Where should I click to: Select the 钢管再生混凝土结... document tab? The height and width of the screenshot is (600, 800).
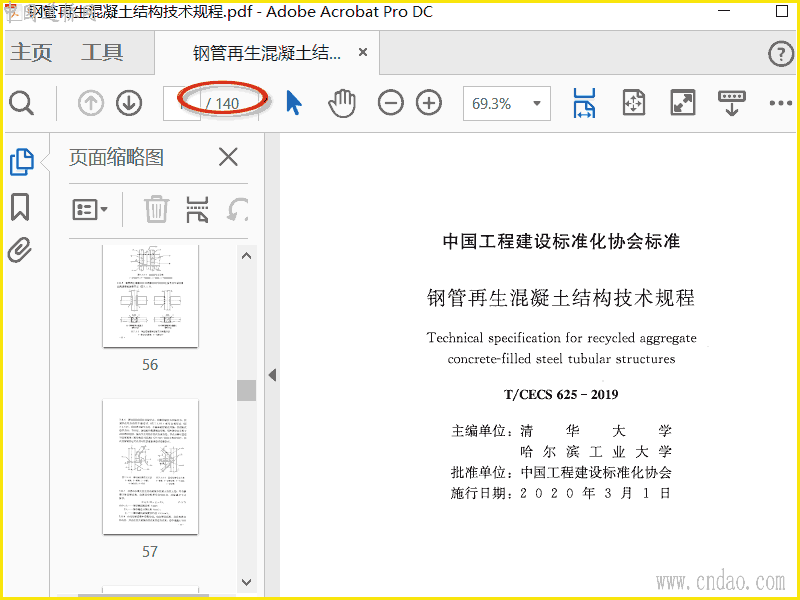tap(266, 53)
